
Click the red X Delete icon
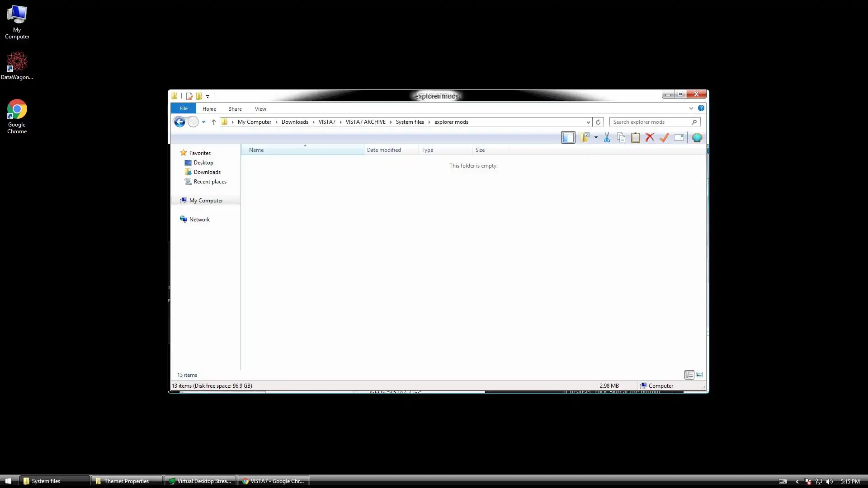(x=650, y=138)
